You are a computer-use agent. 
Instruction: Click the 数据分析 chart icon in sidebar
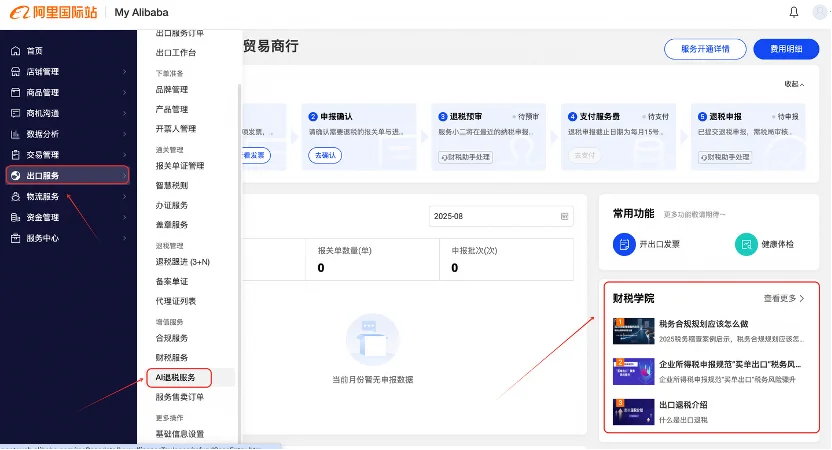pyautogui.click(x=15, y=134)
